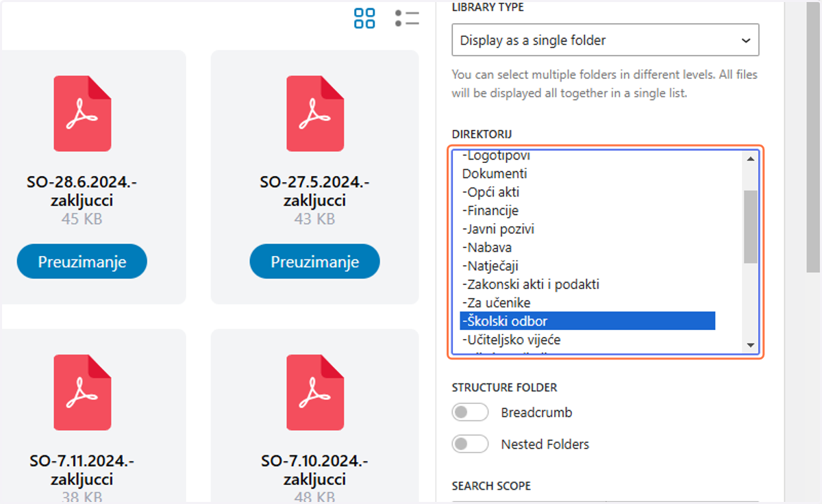
Task: Click the STRUCTURE FOLDER section label
Action: point(505,388)
